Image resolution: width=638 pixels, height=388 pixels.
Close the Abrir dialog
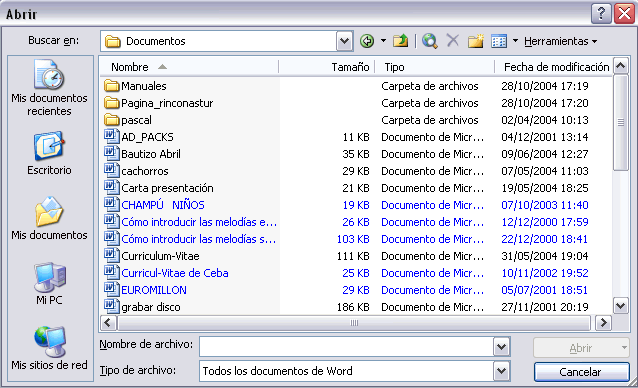point(625,13)
